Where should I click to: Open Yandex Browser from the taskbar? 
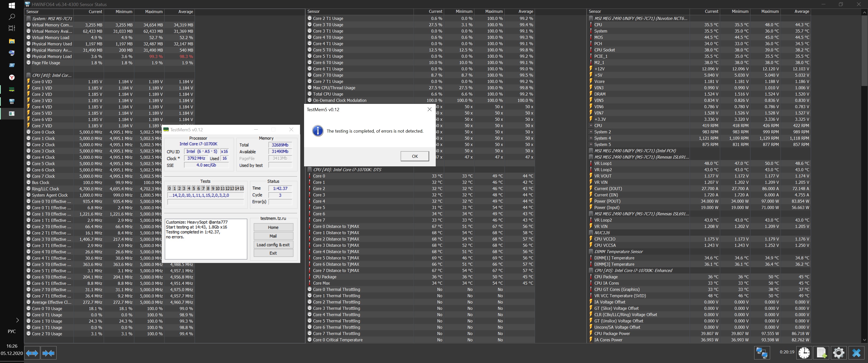tap(12, 77)
